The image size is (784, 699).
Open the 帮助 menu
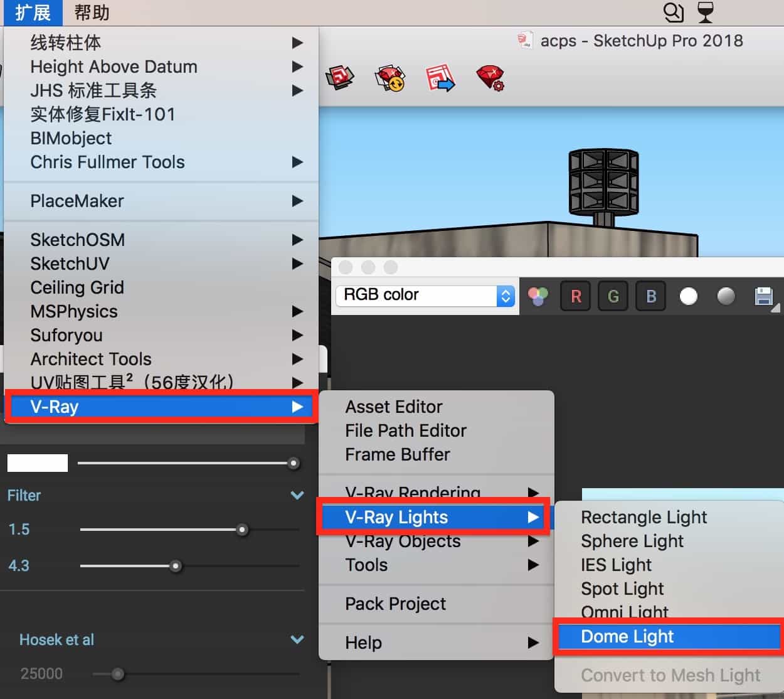point(92,13)
